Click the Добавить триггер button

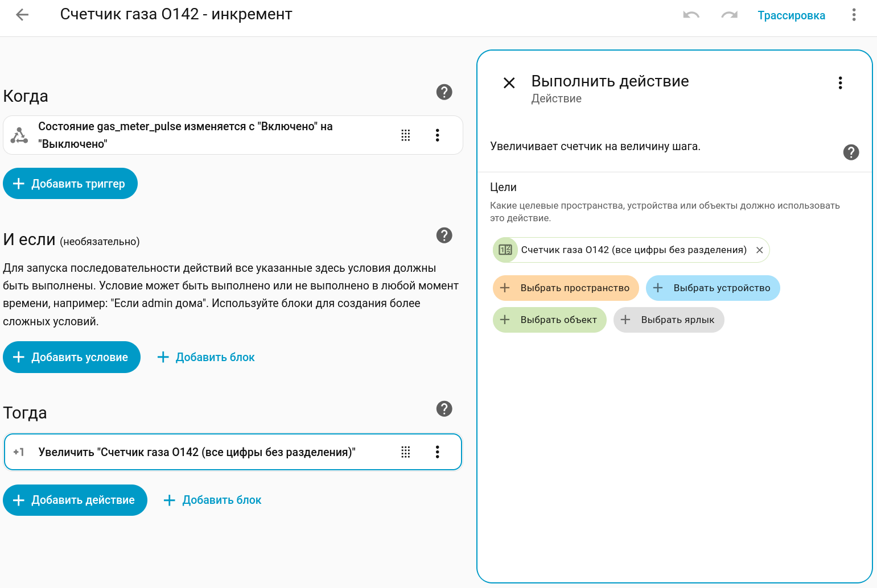coord(71,184)
